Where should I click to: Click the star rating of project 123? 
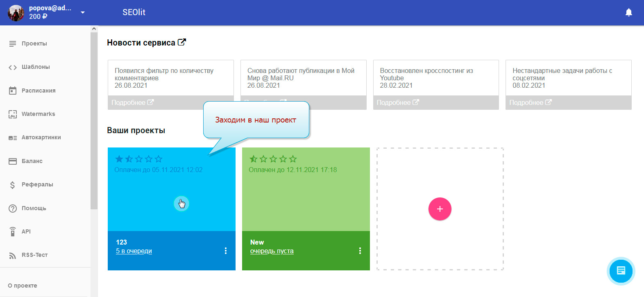pyautogui.click(x=139, y=159)
